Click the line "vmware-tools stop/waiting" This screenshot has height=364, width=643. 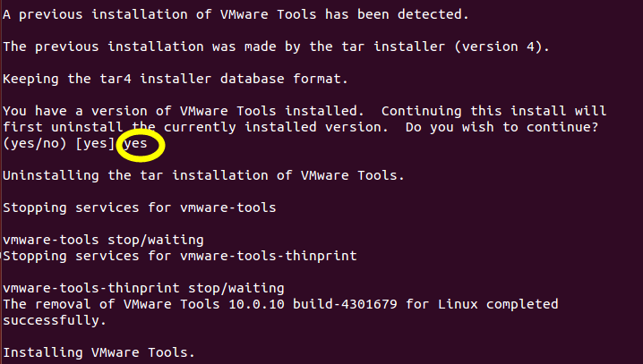pos(103,240)
